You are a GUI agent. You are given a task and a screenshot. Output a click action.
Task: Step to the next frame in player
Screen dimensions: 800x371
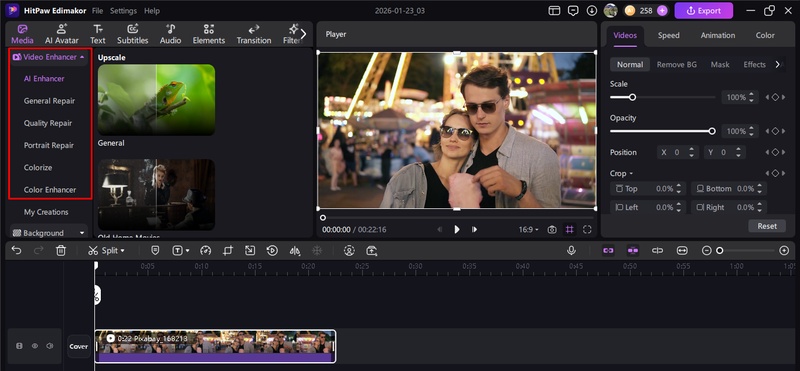[474, 230]
